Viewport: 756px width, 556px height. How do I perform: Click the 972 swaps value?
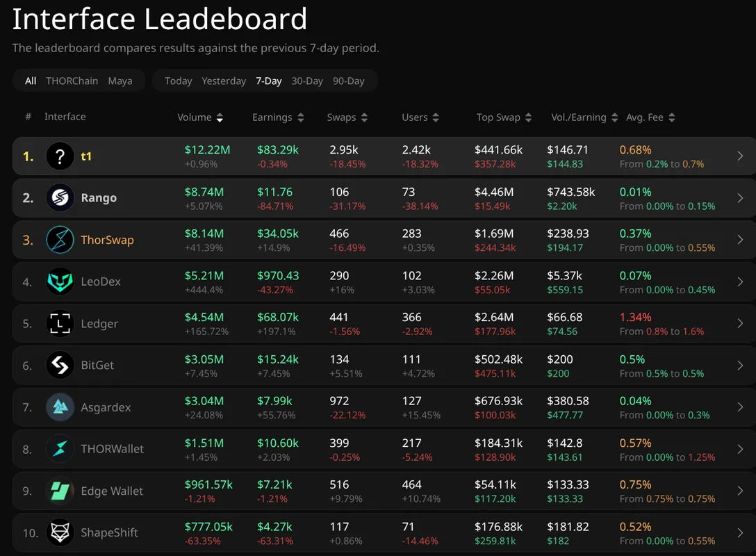[339, 401]
